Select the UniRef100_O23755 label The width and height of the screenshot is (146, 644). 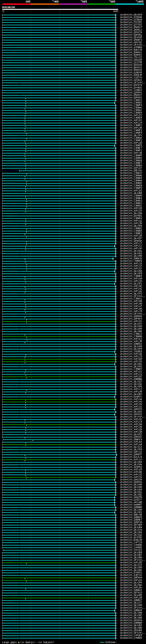pos(131,63)
